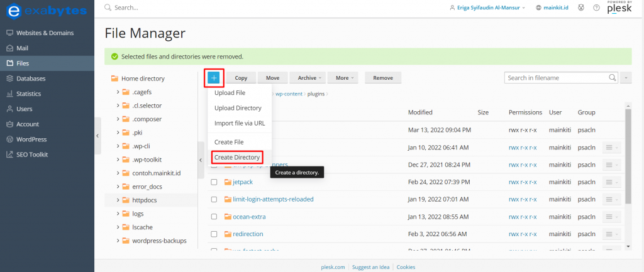Select contoh.mainkit.id folder in tree

(157, 173)
